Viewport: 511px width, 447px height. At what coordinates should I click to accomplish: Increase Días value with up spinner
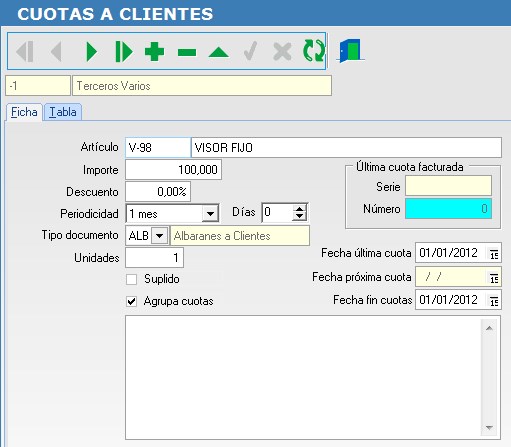coord(299,209)
